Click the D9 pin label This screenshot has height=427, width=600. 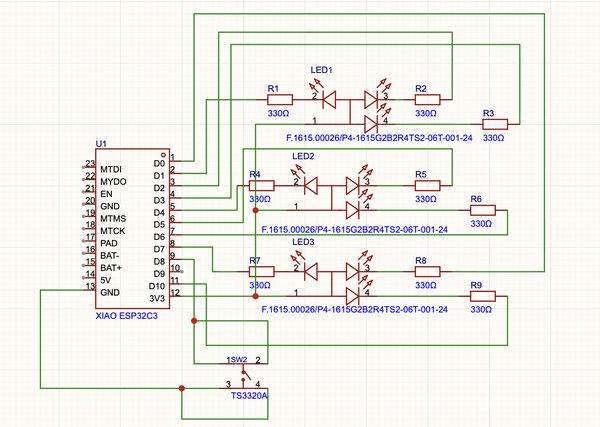pos(159,274)
